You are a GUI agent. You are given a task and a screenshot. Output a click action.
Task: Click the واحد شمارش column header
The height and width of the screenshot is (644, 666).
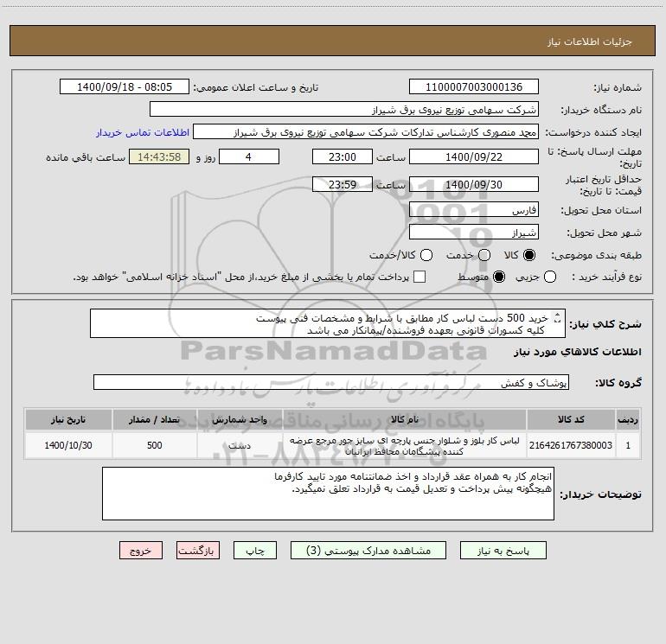[x=240, y=419]
